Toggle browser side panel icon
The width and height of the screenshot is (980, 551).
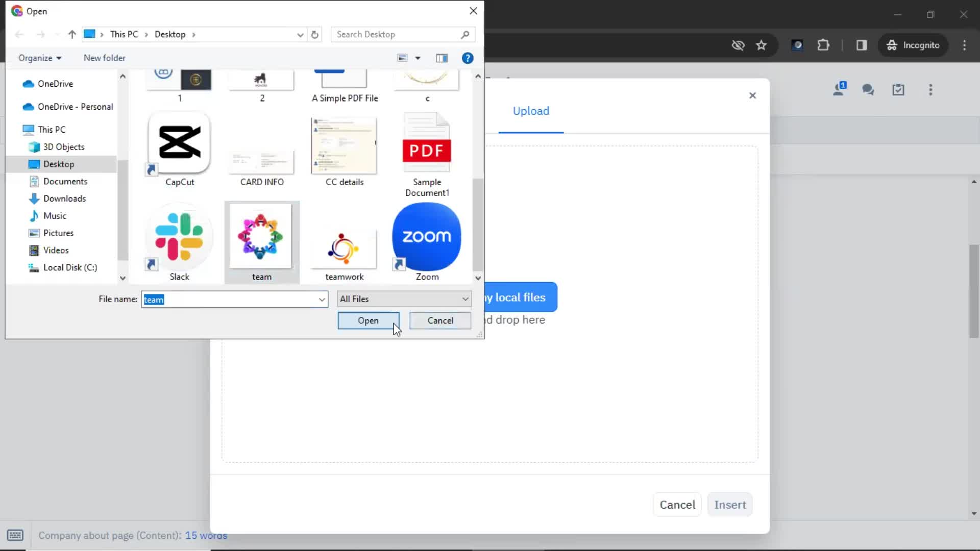click(862, 45)
